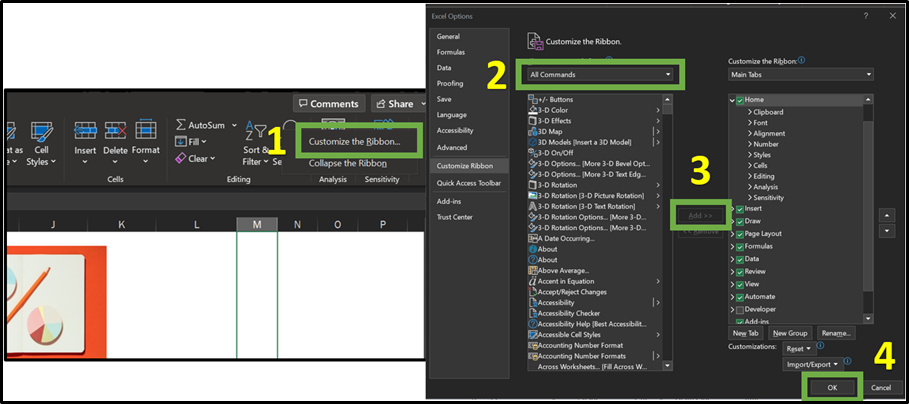
Task: Click Cancel in Excel Options
Action: tap(881, 388)
